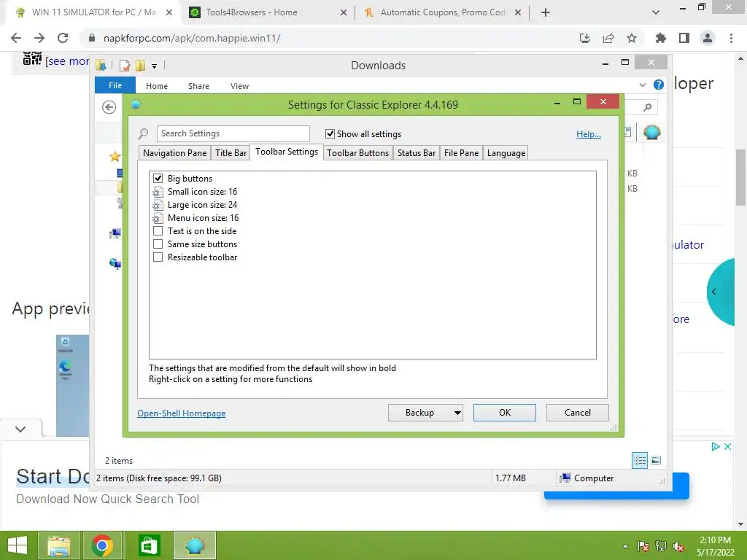Open the Open-Shell Homepage link
Viewport: 747px width, 560px height.
coord(182,413)
